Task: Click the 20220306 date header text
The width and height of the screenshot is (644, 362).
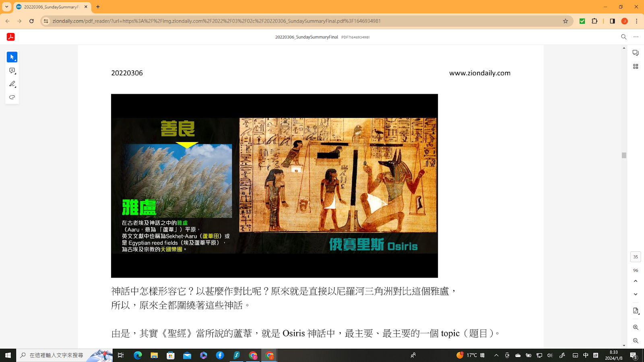Action: 127,73
